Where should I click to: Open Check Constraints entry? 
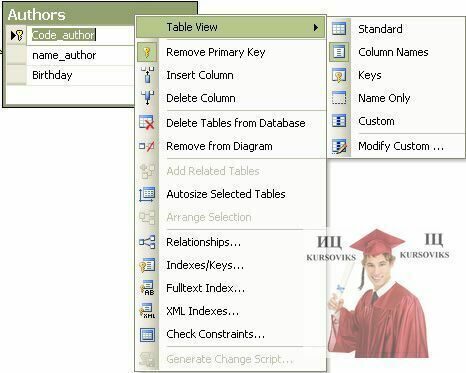coord(231,334)
